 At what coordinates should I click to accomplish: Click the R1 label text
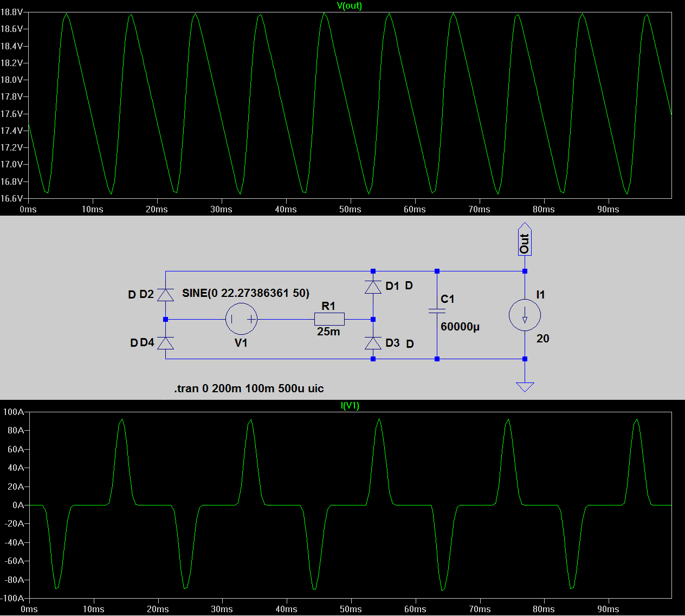coord(328,306)
